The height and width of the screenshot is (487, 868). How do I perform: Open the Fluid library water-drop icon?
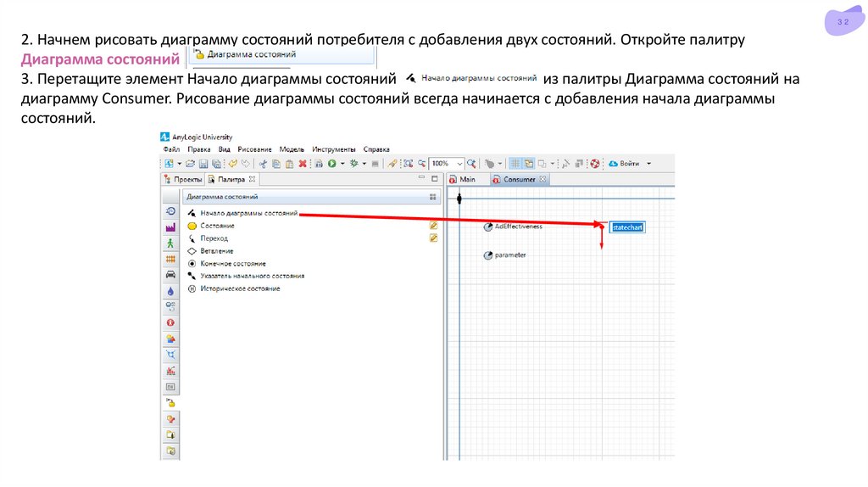tap(170, 291)
